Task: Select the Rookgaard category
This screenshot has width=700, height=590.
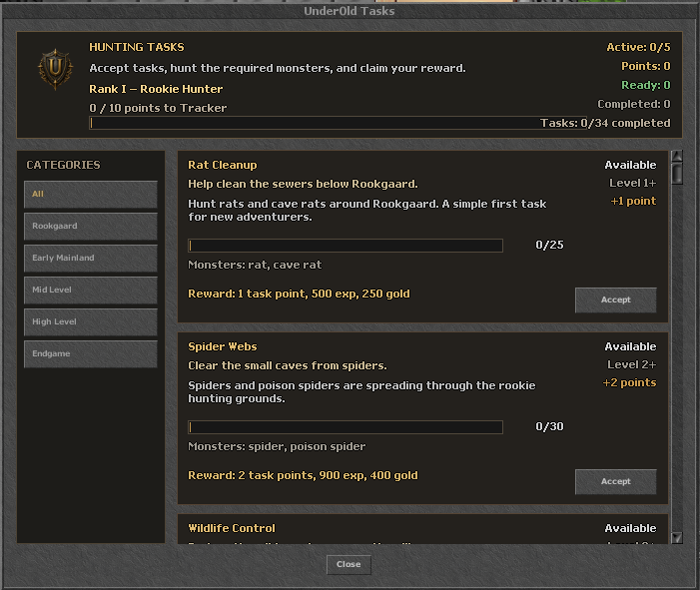Action: (91, 227)
